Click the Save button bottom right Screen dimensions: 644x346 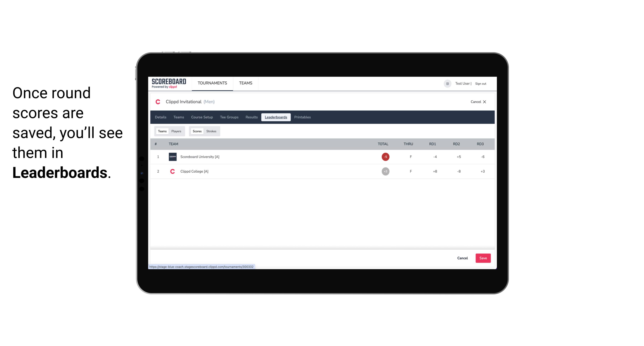point(483,258)
